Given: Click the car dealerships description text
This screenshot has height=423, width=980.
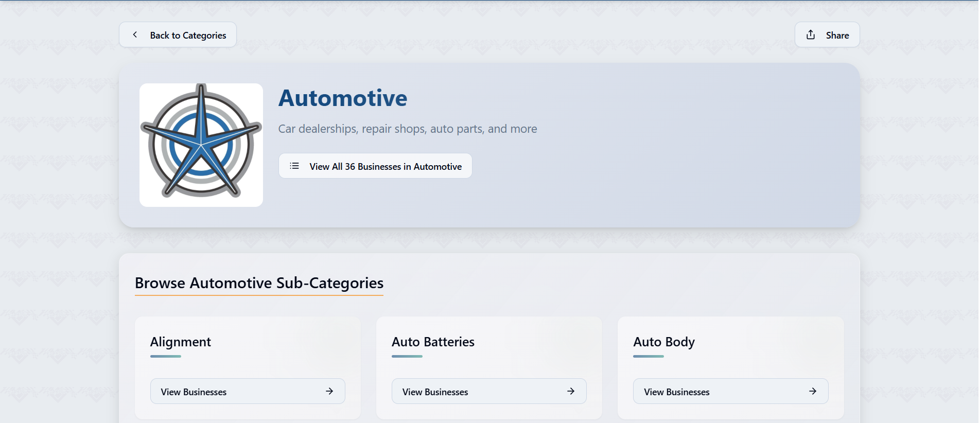Looking at the screenshot, I should tap(407, 129).
